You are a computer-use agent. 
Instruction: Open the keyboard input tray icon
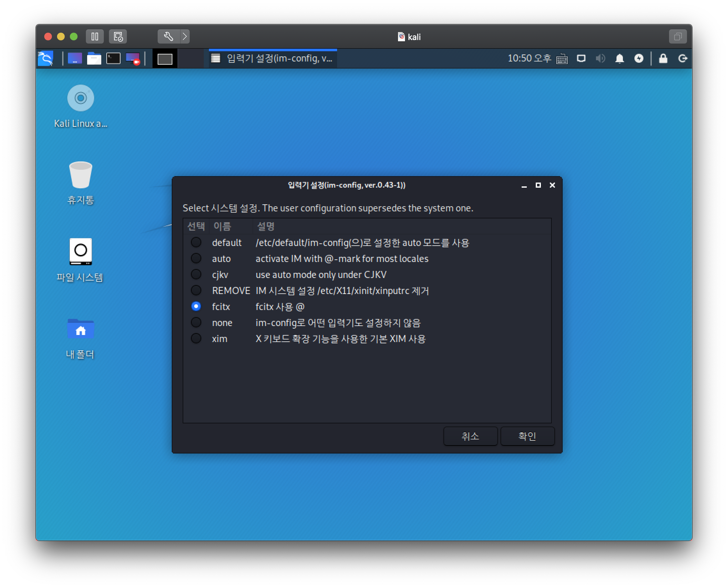coord(562,59)
